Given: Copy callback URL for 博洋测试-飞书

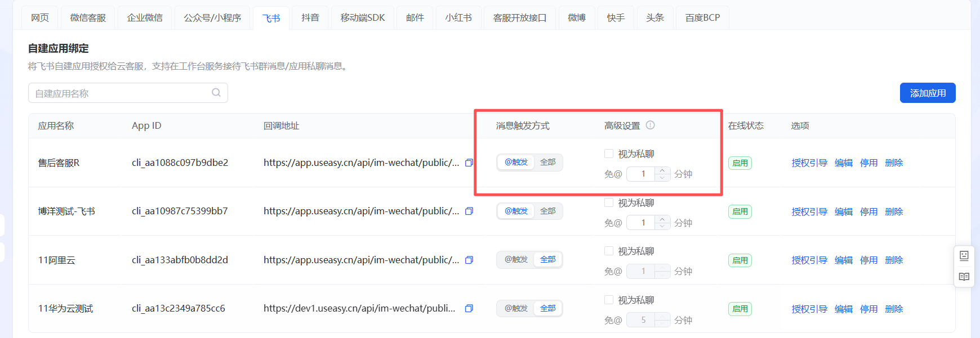Looking at the screenshot, I should [x=469, y=211].
